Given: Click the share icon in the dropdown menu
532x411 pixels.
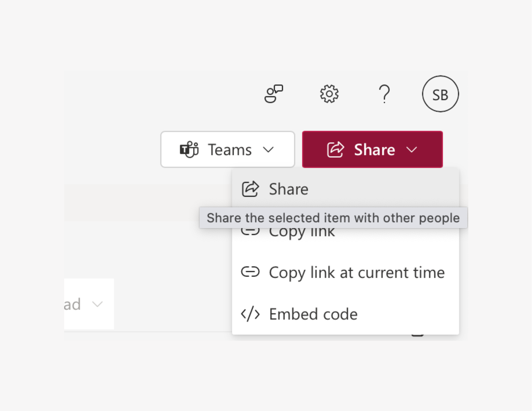Looking at the screenshot, I should click(x=250, y=189).
